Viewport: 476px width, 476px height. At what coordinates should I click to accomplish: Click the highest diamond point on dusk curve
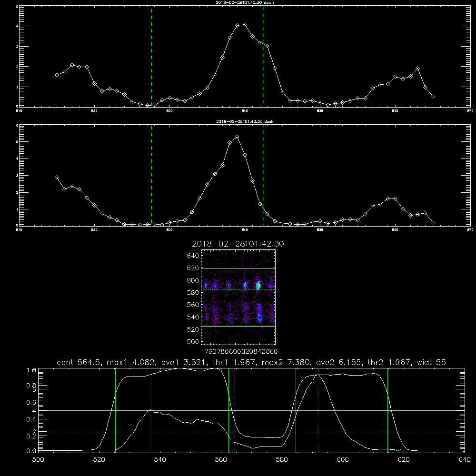(238, 137)
